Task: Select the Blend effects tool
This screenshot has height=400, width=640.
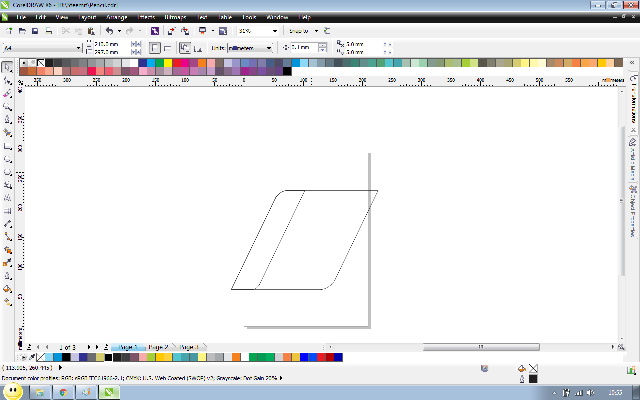Action: (7, 250)
